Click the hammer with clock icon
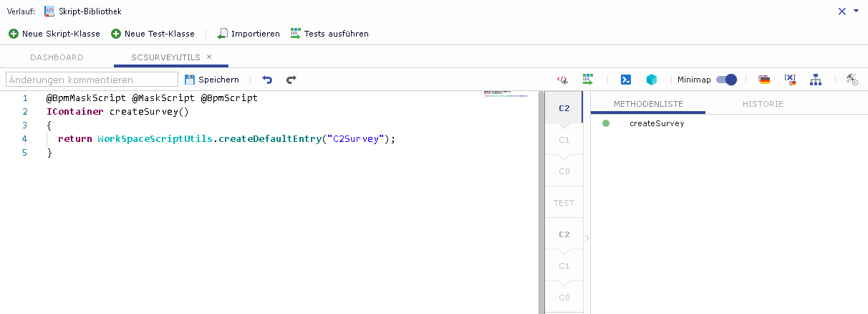Viewport: 868px width, 314px height. (852, 80)
